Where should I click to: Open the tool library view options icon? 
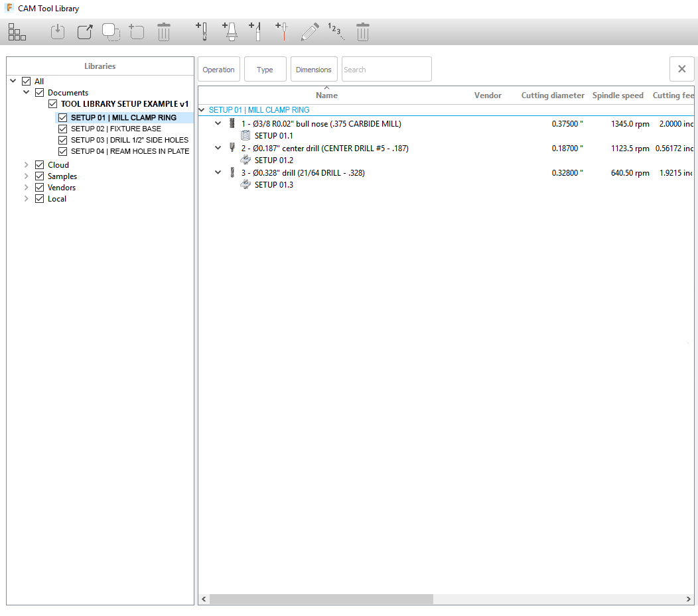17,31
